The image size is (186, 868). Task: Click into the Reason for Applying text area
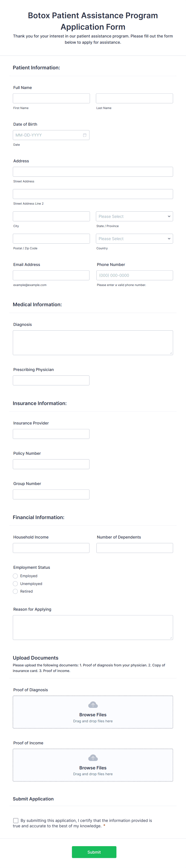93,627
